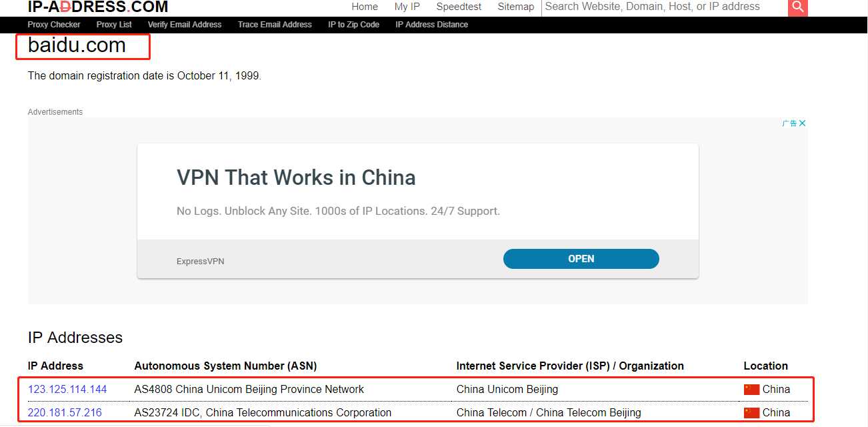The height and width of the screenshot is (427, 868).
Task: Click the search website or IP field
Action: (665, 7)
